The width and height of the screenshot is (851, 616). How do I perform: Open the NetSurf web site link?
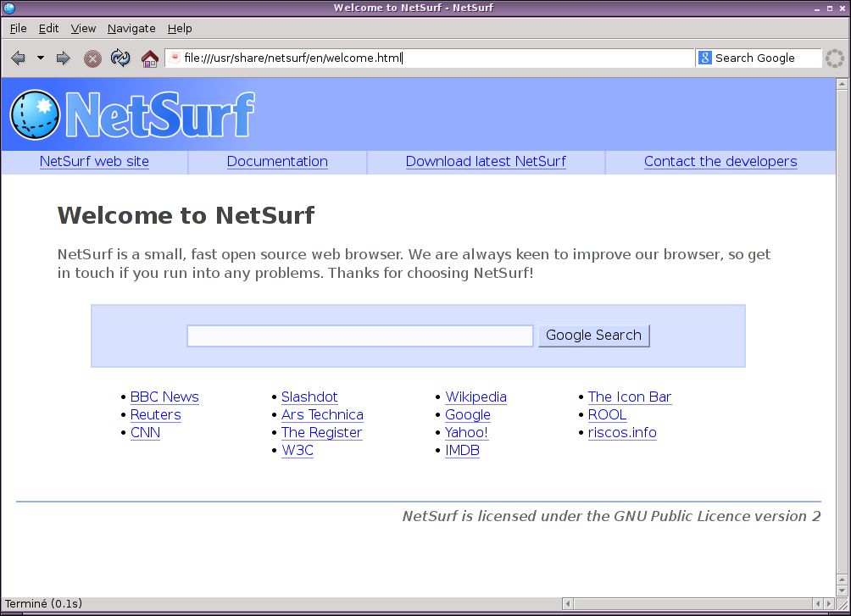coord(94,161)
